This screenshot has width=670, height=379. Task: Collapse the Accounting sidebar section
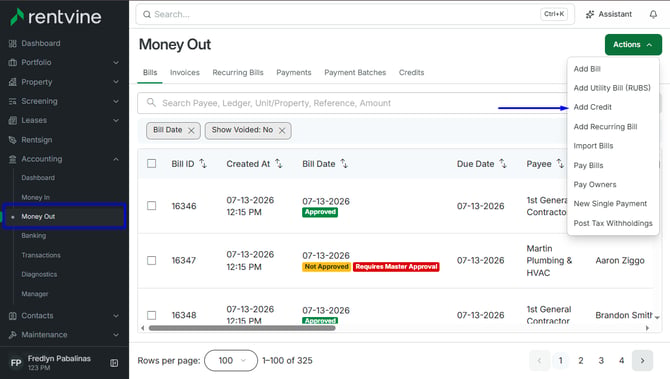click(116, 159)
